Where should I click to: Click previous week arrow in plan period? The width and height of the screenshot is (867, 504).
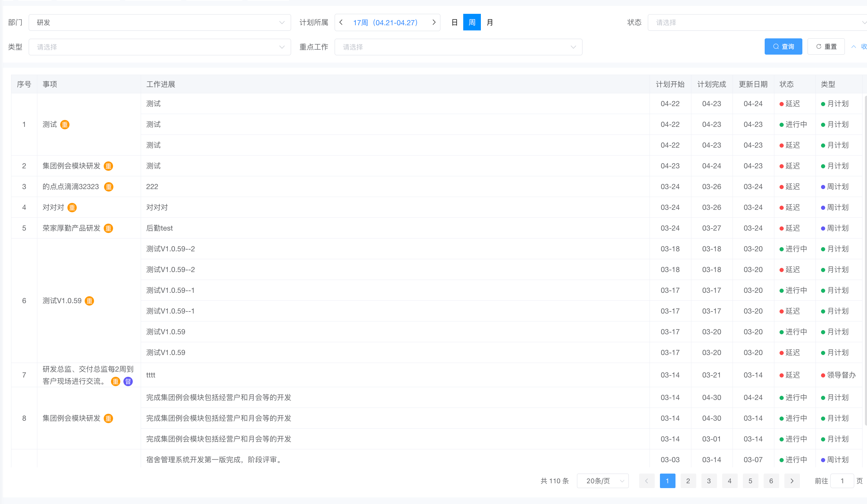341,22
